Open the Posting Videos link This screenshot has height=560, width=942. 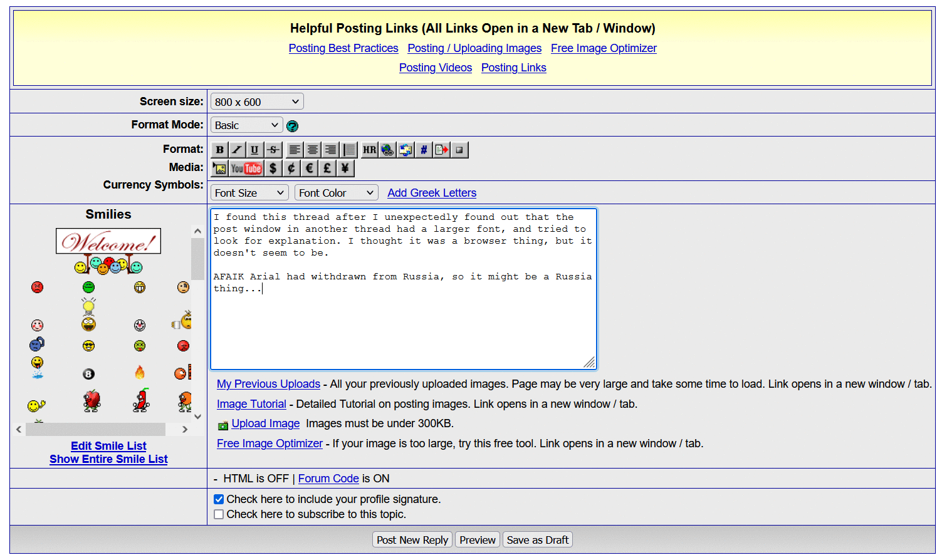tap(436, 68)
